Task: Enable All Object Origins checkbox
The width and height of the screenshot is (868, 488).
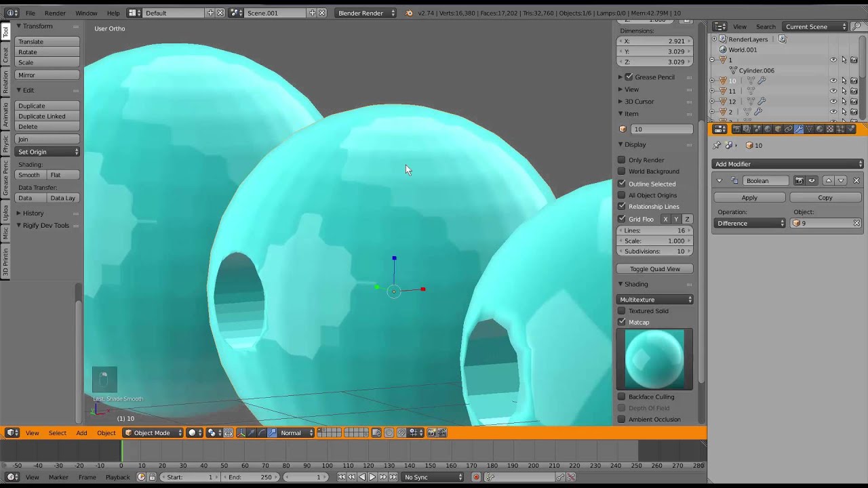Action: [621, 195]
